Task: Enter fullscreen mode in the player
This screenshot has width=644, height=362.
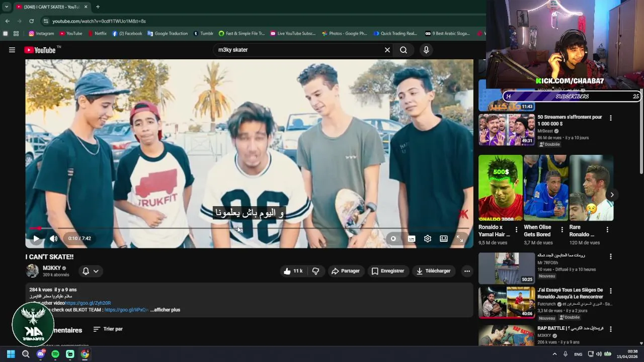Action: (460, 239)
